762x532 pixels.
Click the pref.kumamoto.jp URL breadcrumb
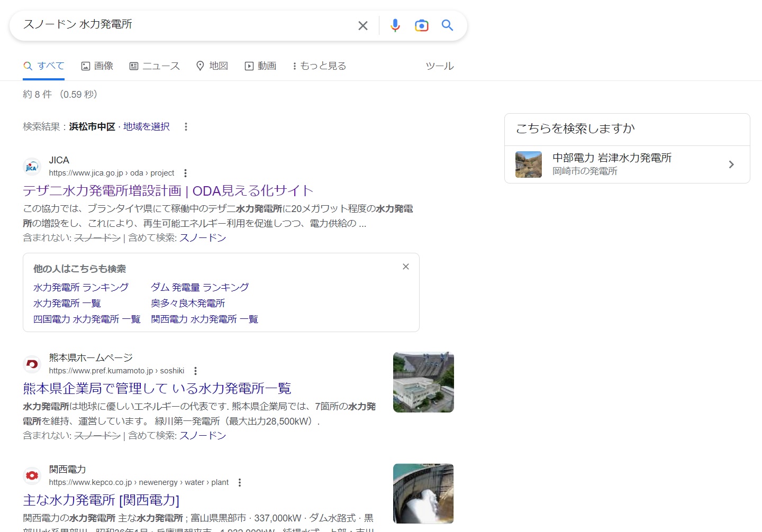point(116,371)
